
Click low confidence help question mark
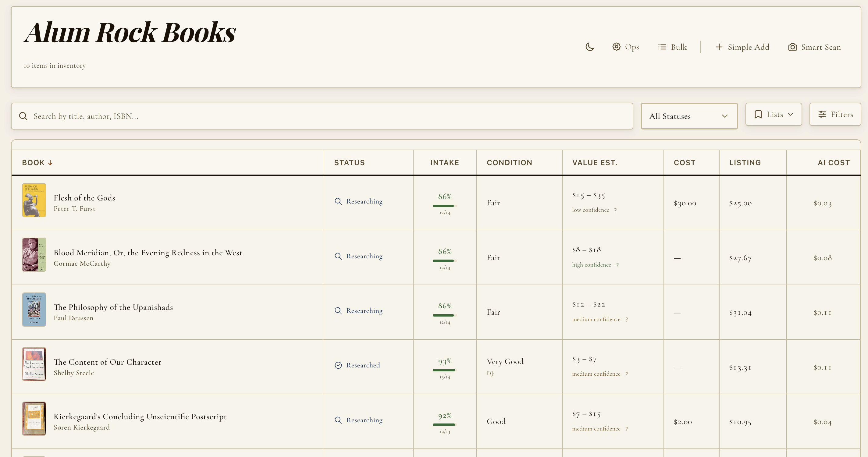615,210
